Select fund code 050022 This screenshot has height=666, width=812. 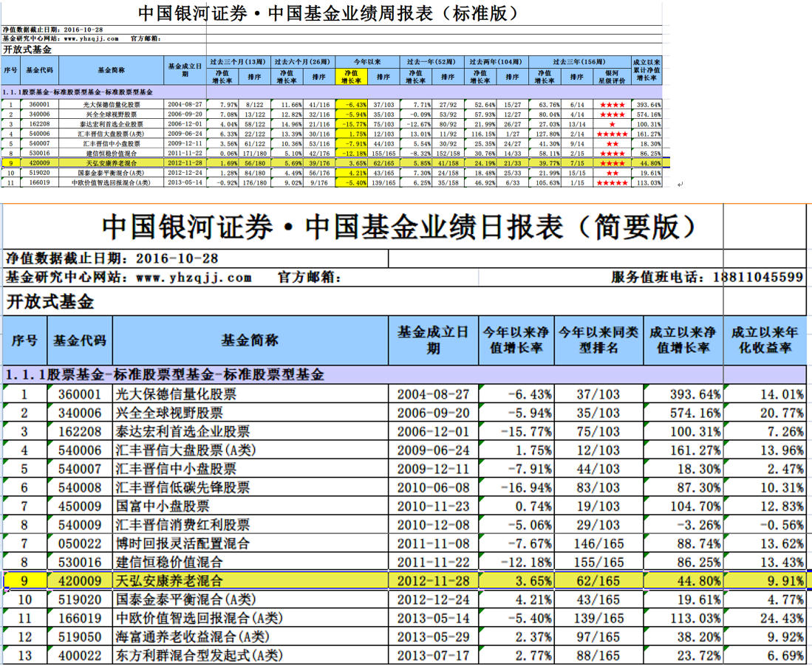(80, 543)
